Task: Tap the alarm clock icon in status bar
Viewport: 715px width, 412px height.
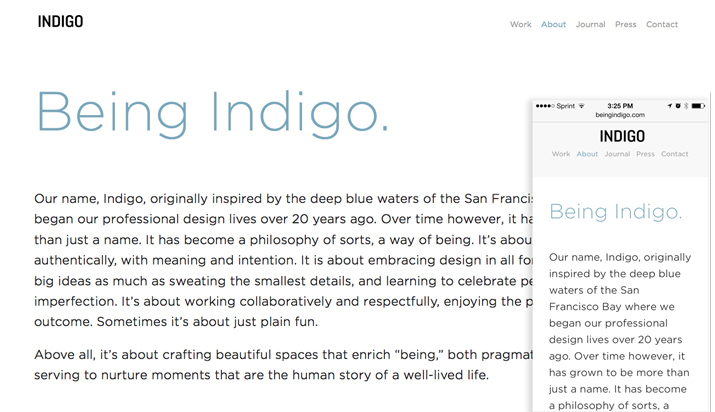Action: tap(678, 106)
